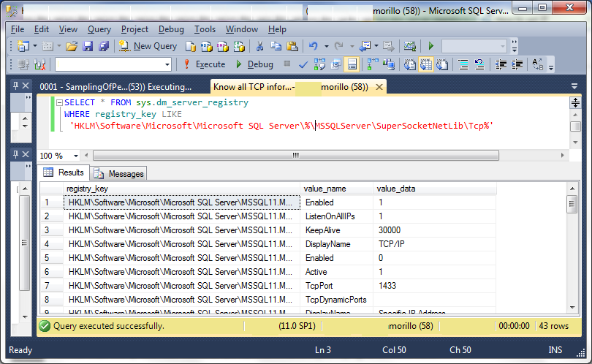
Task: Expand the first toolbar overflow options
Action: pos(515,46)
